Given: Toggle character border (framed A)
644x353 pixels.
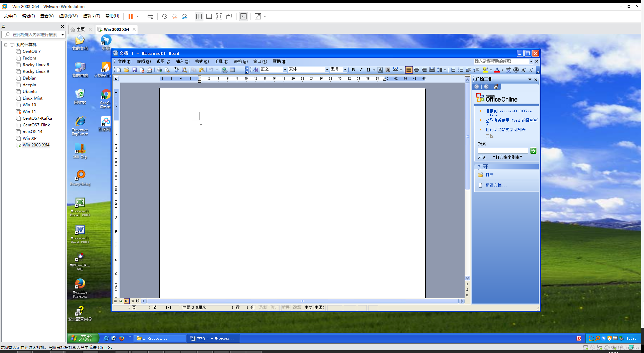Looking at the screenshot, I should [x=380, y=70].
